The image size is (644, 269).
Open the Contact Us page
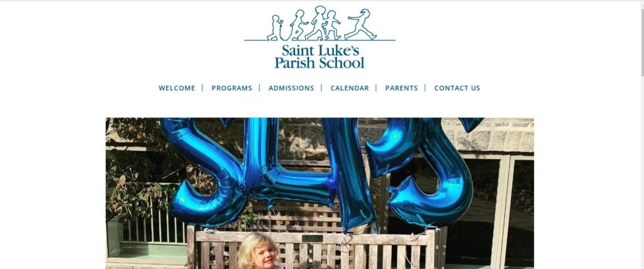[457, 88]
